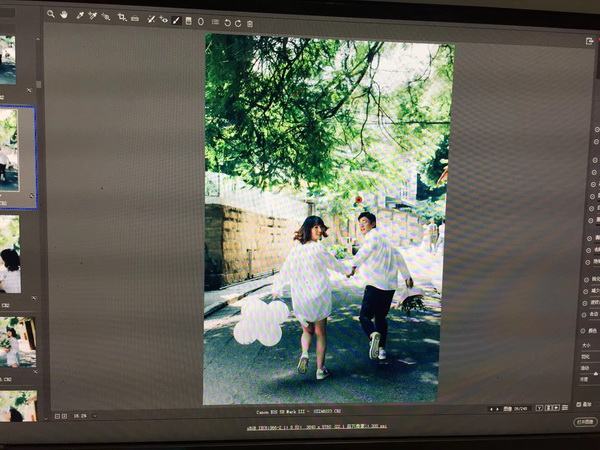Image resolution: width=600 pixels, height=450 pixels.
Task: Select the Hand tool
Action: click(x=64, y=15)
